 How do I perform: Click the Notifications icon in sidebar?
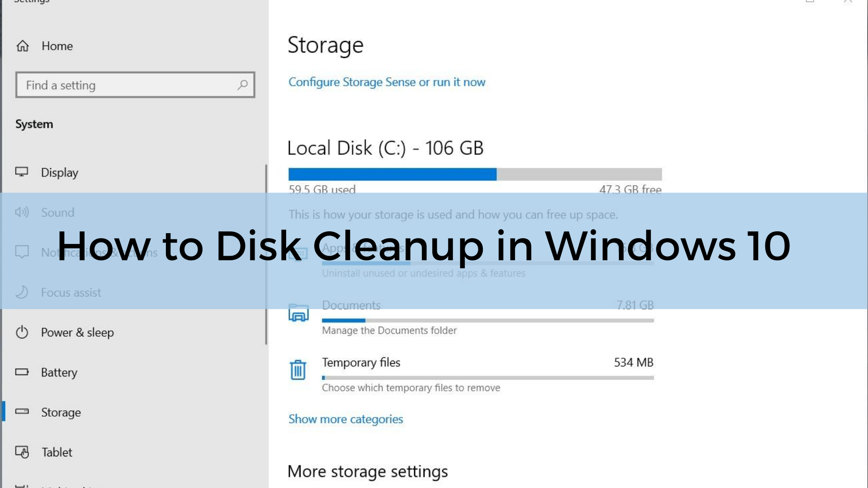pyautogui.click(x=21, y=251)
